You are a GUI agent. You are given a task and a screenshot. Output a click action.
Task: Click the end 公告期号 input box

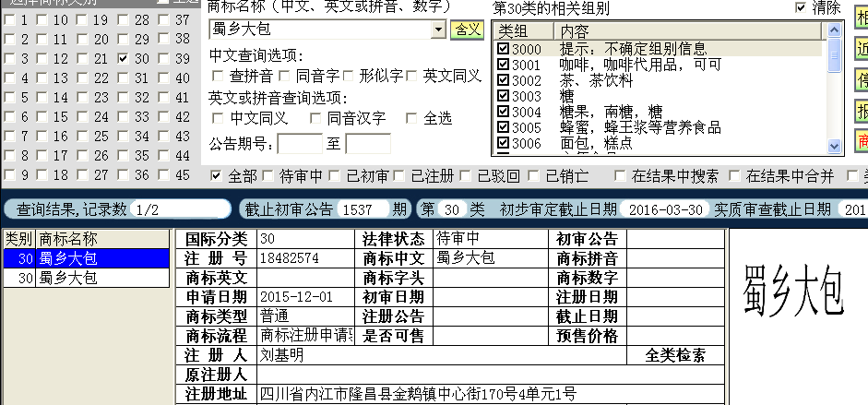(368, 144)
